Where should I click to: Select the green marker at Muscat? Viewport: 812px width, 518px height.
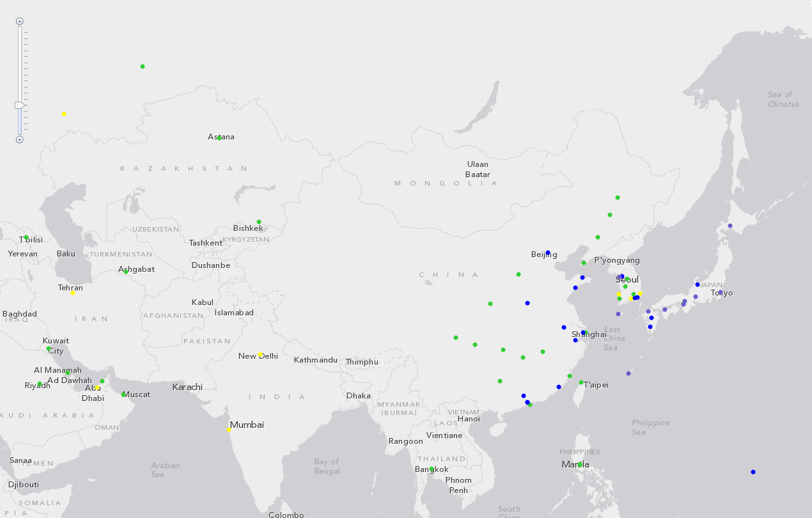(123, 395)
